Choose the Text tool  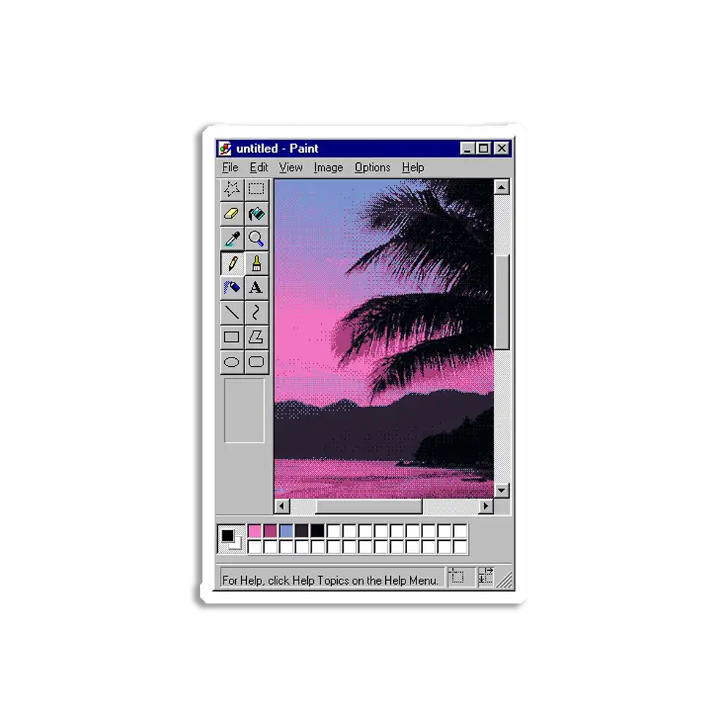[256, 288]
